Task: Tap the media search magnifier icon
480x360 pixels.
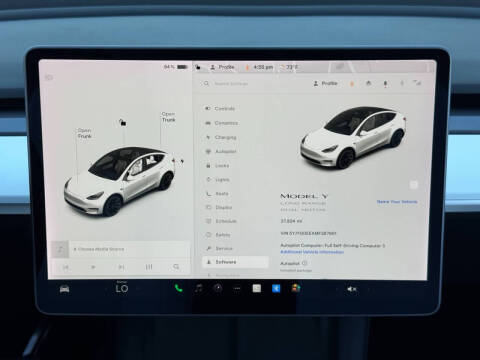Action: click(x=176, y=267)
